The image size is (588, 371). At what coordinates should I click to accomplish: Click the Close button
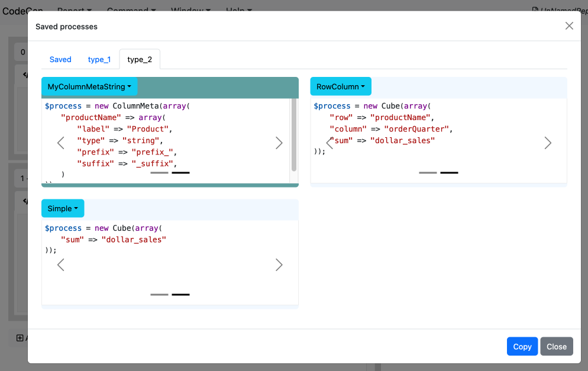tap(557, 346)
